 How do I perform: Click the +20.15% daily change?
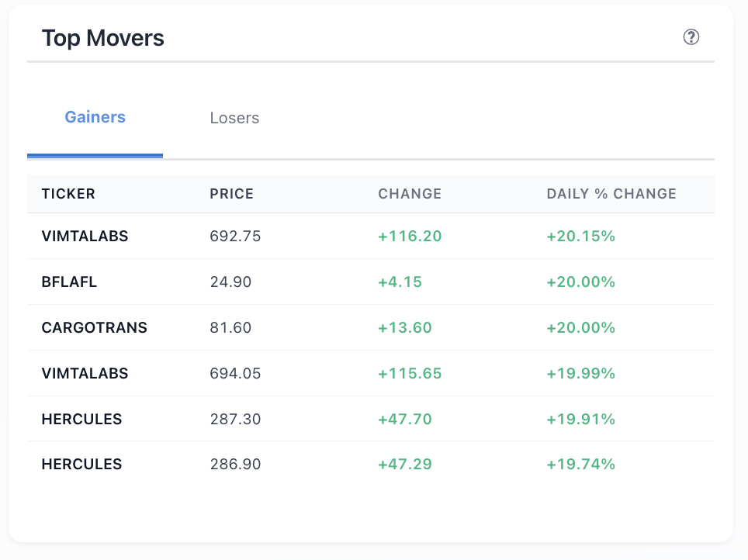(580, 236)
